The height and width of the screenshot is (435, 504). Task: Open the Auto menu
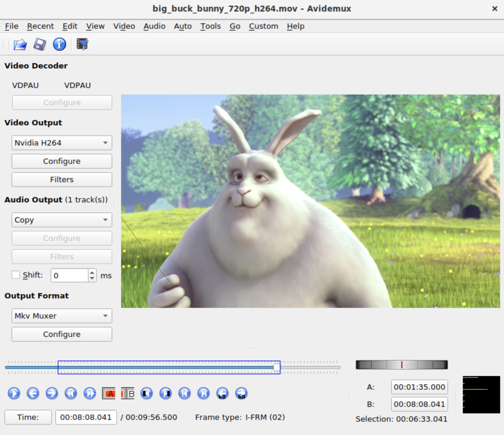point(183,26)
